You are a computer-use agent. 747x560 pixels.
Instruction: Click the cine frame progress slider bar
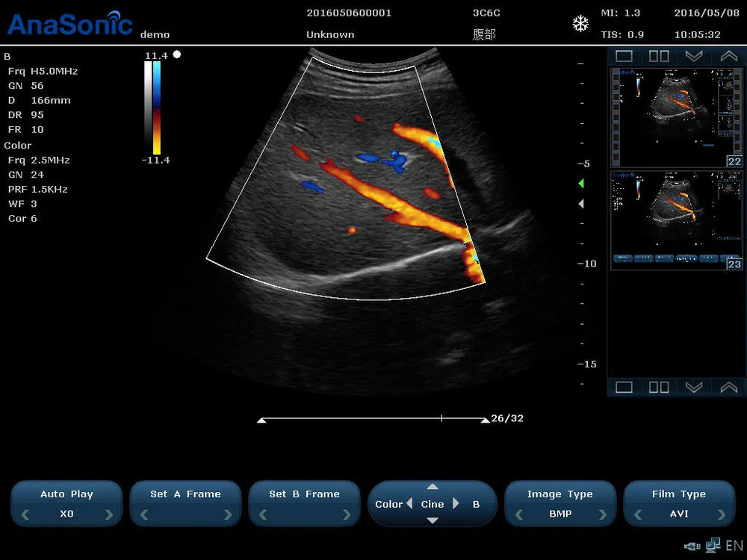(373, 419)
